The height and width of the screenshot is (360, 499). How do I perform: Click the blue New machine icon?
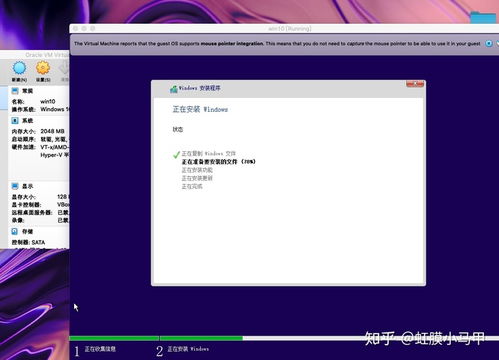click(19, 68)
